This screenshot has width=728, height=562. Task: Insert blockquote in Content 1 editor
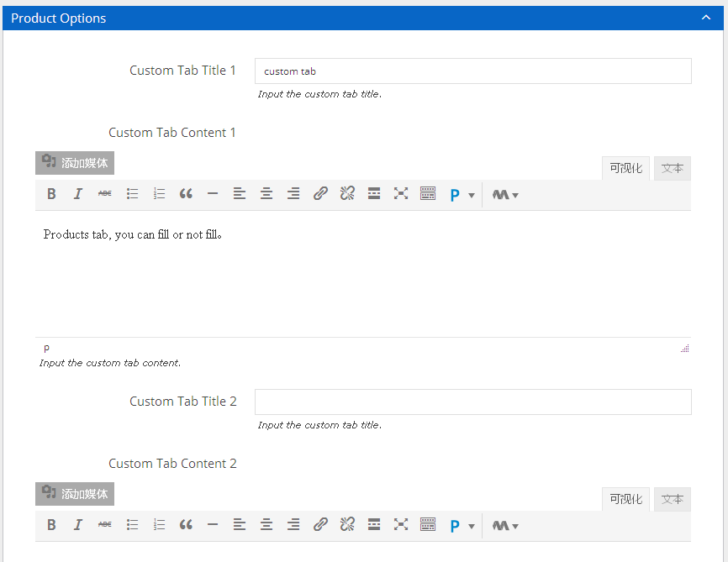click(186, 194)
